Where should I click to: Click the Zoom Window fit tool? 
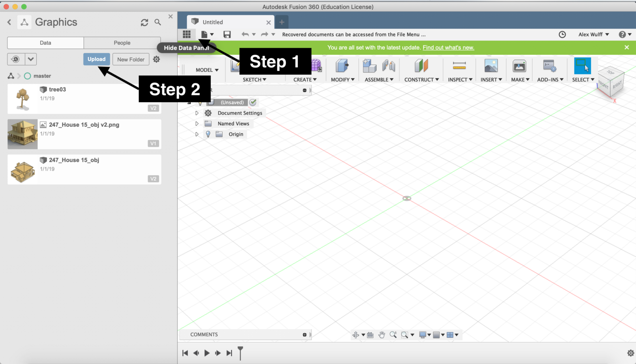pos(405,335)
